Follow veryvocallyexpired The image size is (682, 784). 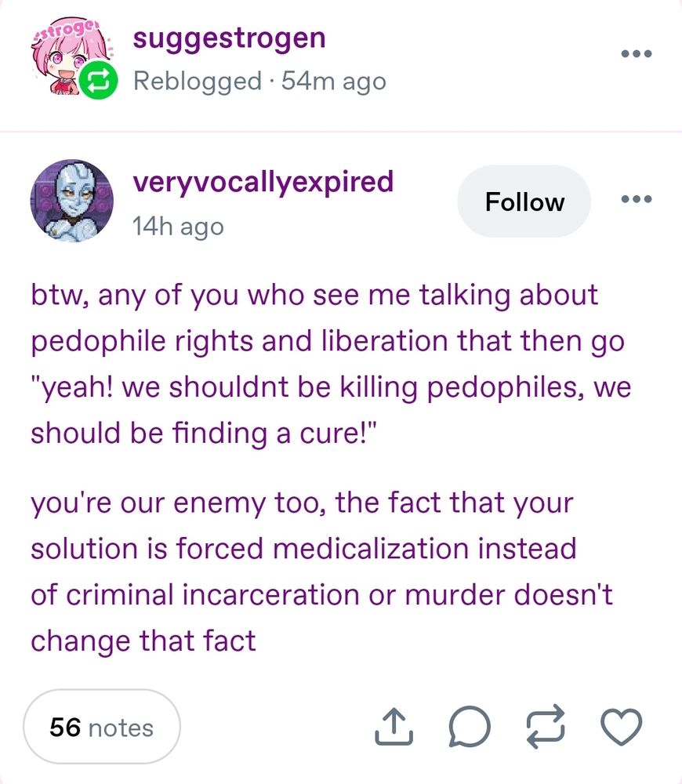(524, 201)
